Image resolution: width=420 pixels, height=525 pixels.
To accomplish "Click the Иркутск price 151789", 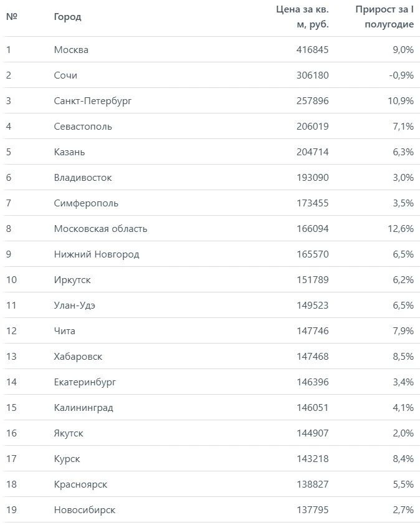I will tap(313, 280).
